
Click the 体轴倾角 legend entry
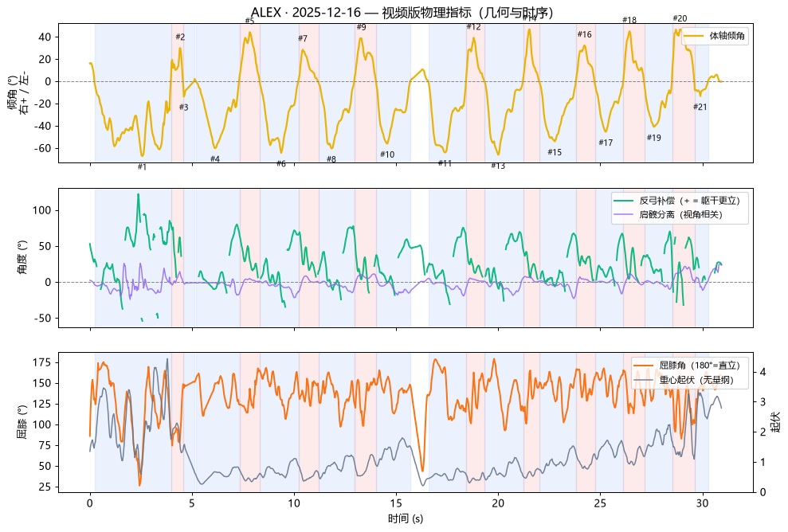point(715,36)
